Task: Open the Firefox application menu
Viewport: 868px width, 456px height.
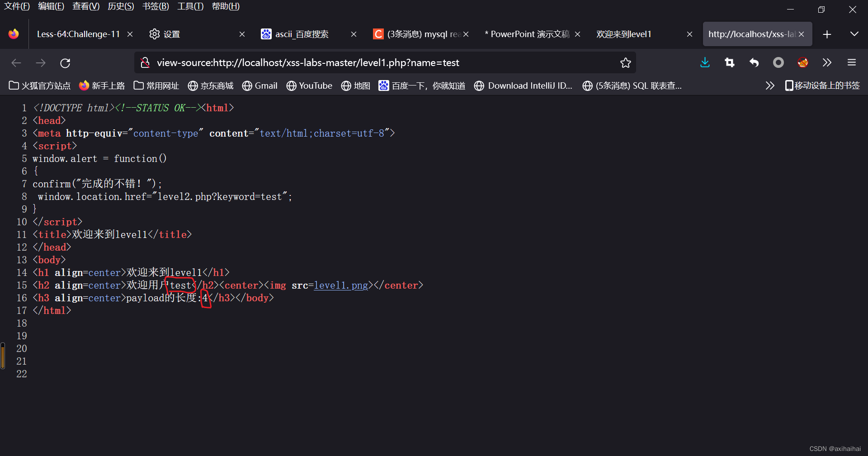Action: pos(852,63)
